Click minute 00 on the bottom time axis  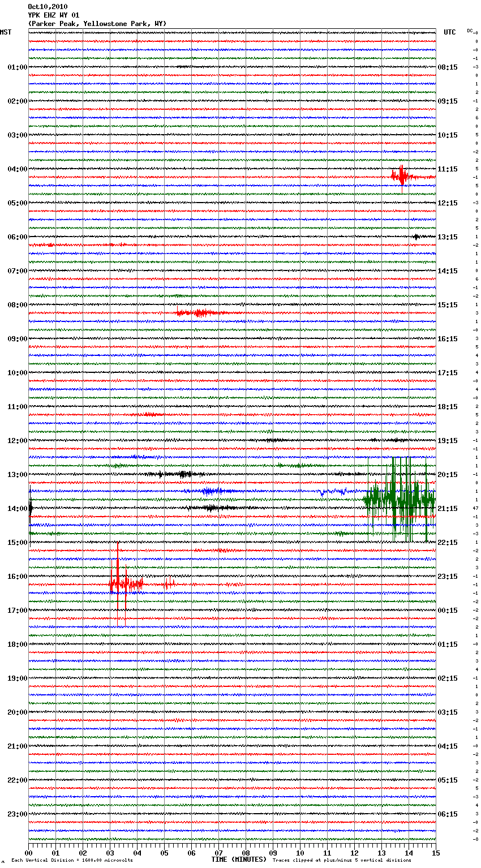coord(29,853)
